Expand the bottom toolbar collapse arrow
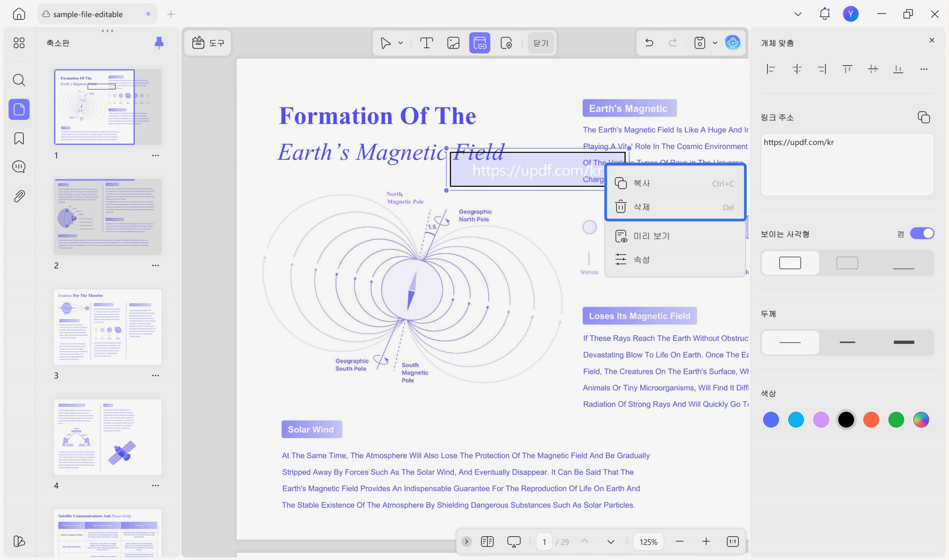Image resolution: width=949 pixels, height=560 pixels. tap(466, 541)
